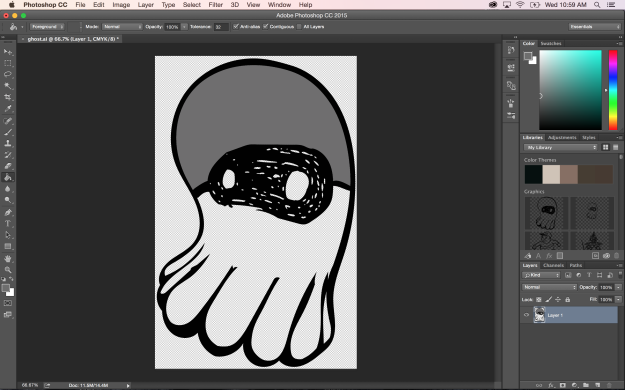
Task: Open the Mode dropdown in options bar
Action: [x=122, y=27]
